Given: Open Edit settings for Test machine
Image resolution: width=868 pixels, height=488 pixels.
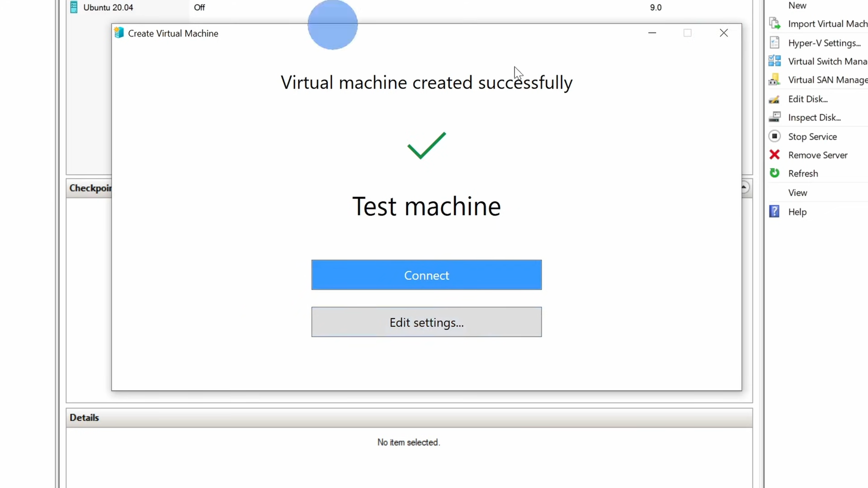Looking at the screenshot, I should [x=426, y=322].
